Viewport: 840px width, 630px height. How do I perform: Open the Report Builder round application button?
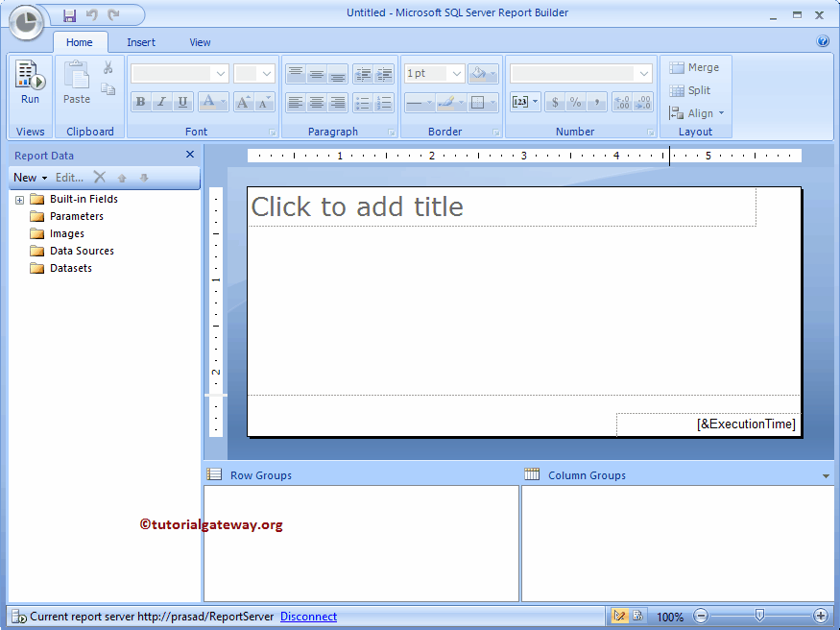pos(26,22)
